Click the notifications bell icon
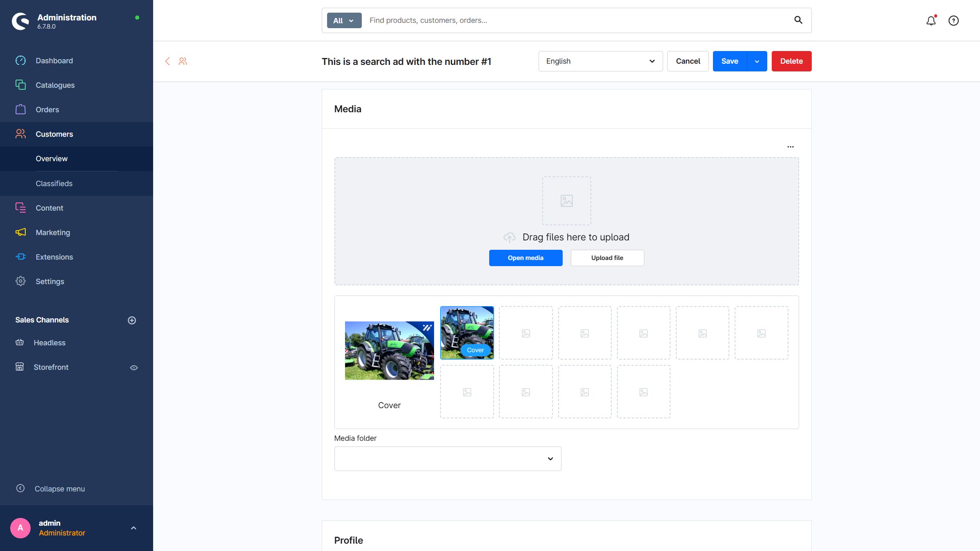 pos(931,21)
